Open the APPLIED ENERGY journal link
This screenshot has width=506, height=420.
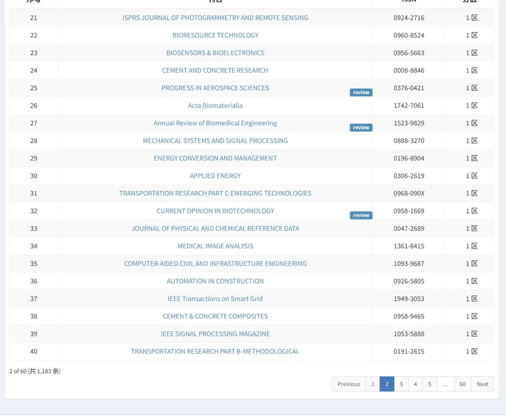click(215, 176)
